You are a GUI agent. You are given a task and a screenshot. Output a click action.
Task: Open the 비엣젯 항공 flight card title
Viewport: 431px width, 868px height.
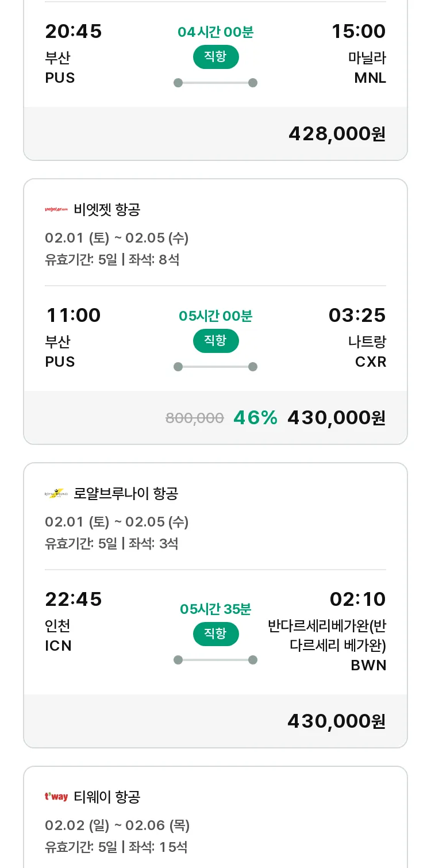point(107,210)
